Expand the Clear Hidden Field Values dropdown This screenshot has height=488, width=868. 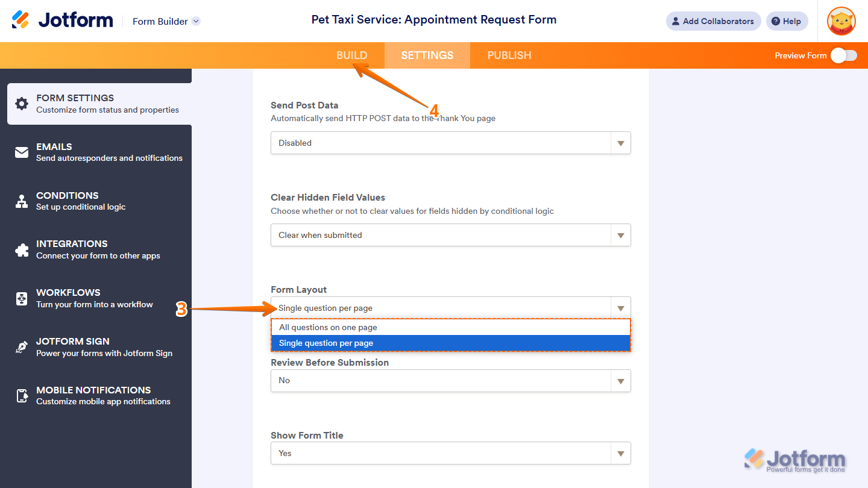pos(450,235)
